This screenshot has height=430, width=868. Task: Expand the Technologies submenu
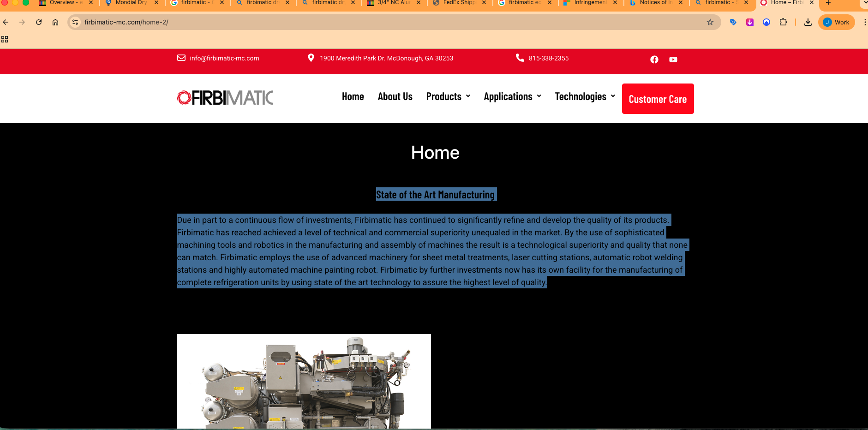613,96
